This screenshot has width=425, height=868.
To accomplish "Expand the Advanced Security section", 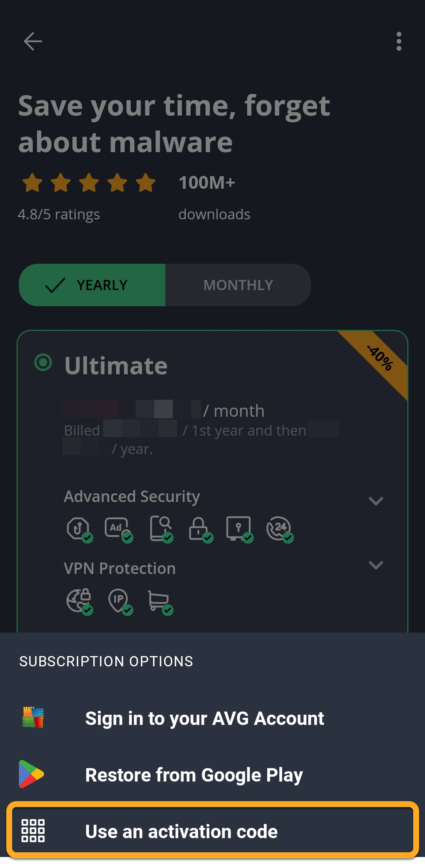I will pos(376,501).
